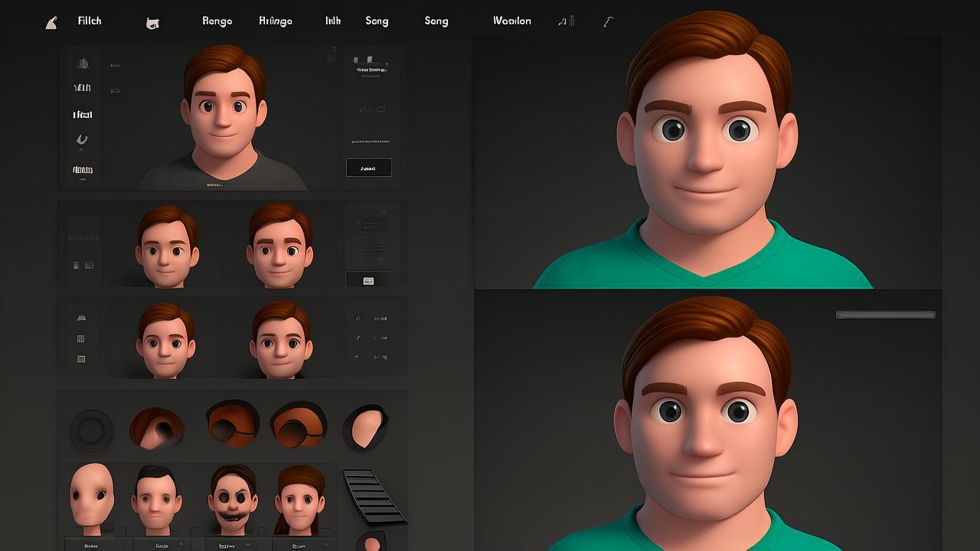Click the slanted pen icon at top bar end
The height and width of the screenshot is (551, 980).
coord(608,22)
